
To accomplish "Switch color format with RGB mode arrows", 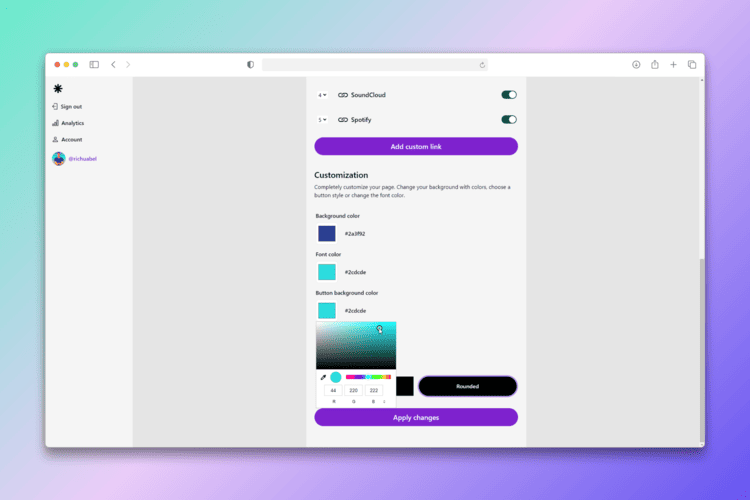I will click(x=384, y=401).
